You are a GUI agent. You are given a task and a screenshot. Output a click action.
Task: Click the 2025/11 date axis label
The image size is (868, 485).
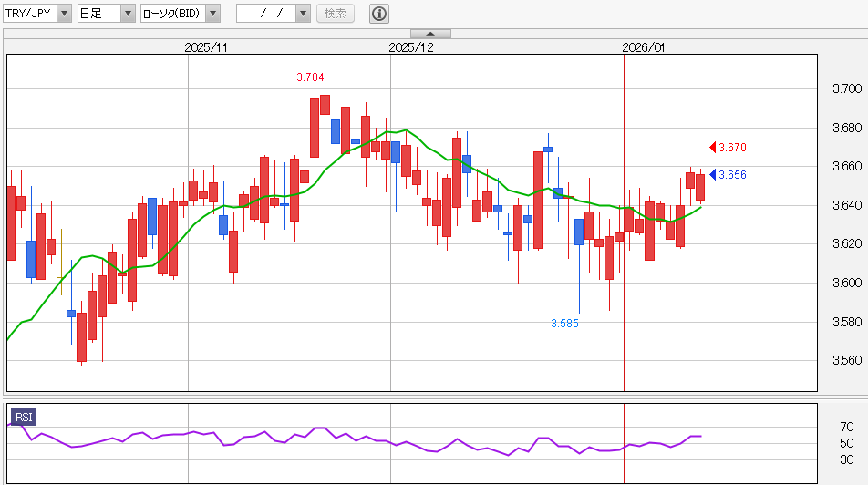[206, 47]
